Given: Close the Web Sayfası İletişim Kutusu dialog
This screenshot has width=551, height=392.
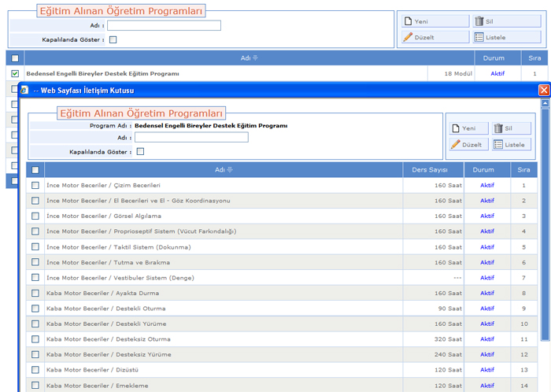Looking at the screenshot, I should [x=543, y=91].
